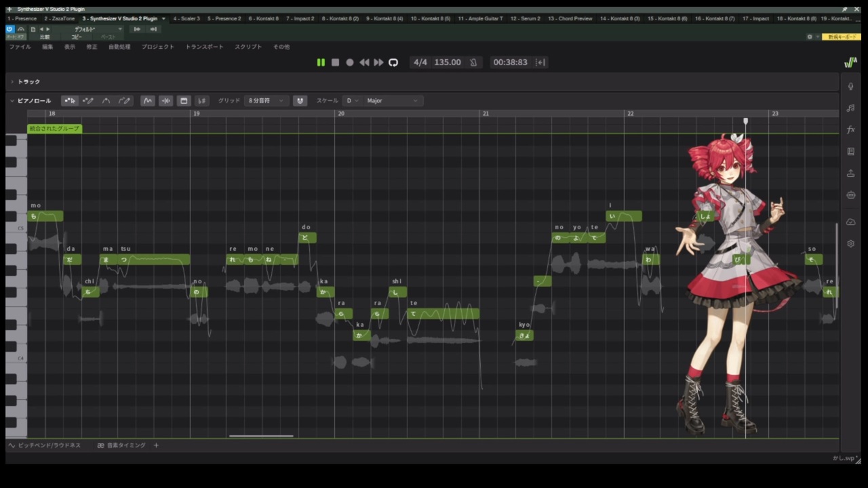Open the トランスポート menu
The height and width of the screenshot is (488, 868).
click(205, 47)
